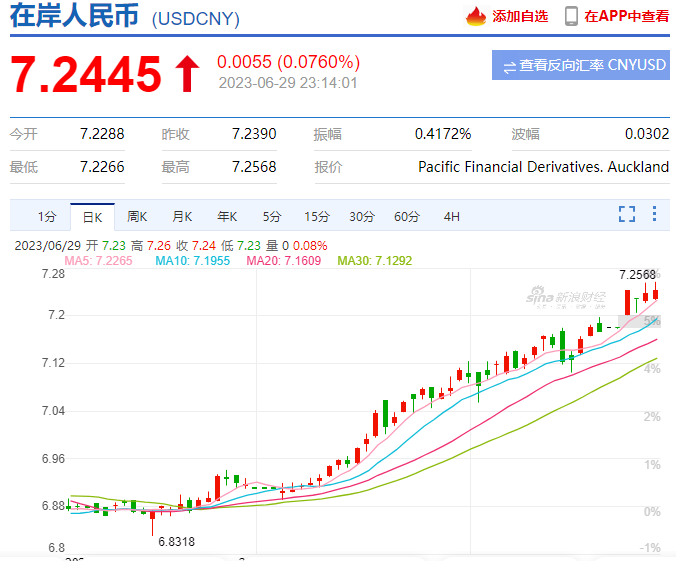Switch to the 1分 chart tab
Screen dimensions: 676x561
[47, 216]
